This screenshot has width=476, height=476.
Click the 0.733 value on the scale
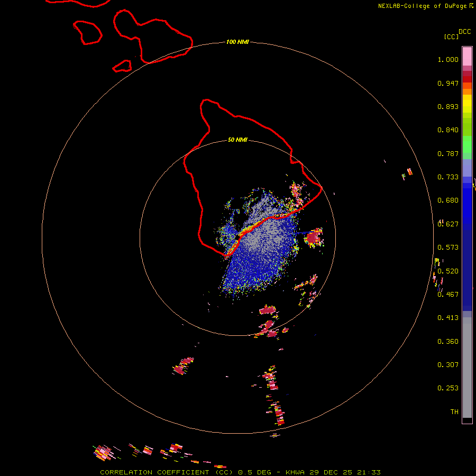tap(448, 177)
